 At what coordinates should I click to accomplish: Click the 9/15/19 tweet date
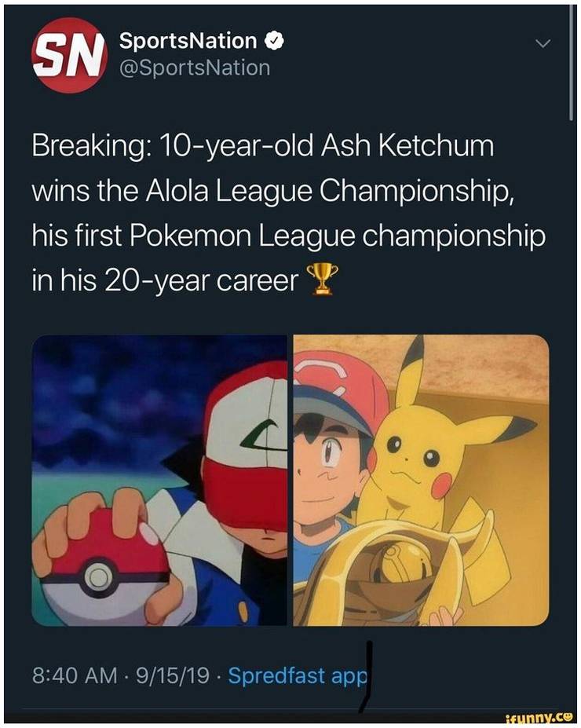click(x=172, y=675)
